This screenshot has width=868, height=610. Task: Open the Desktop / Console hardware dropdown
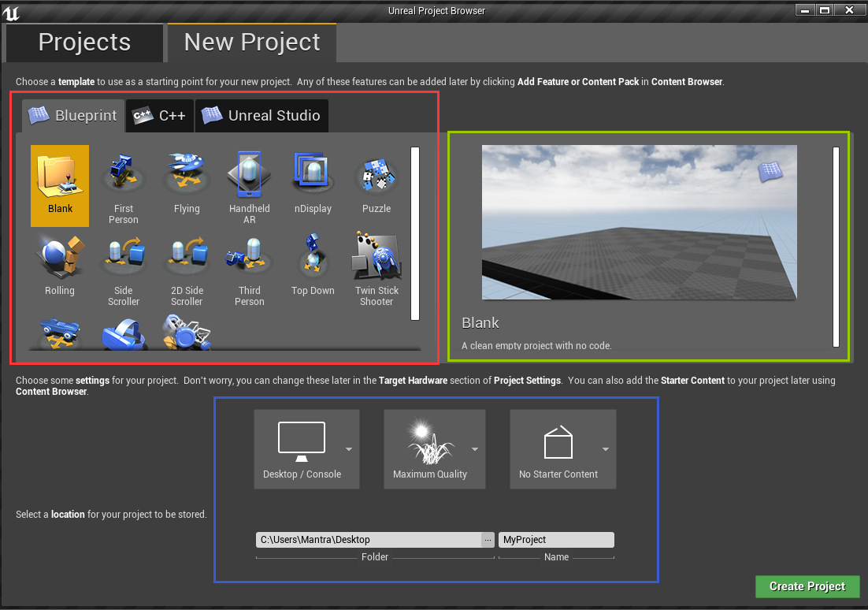tap(306, 449)
